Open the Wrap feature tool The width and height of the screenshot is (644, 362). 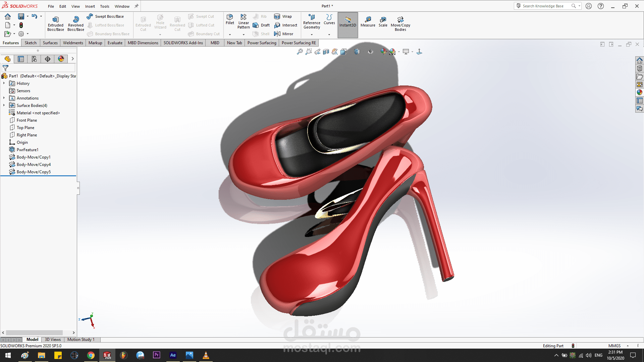coord(277,16)
